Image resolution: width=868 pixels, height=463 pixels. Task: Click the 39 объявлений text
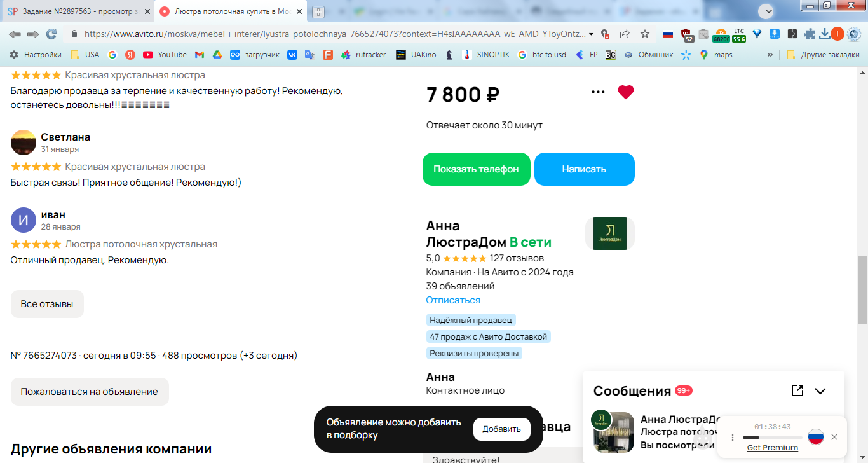(x=460, y=286)
